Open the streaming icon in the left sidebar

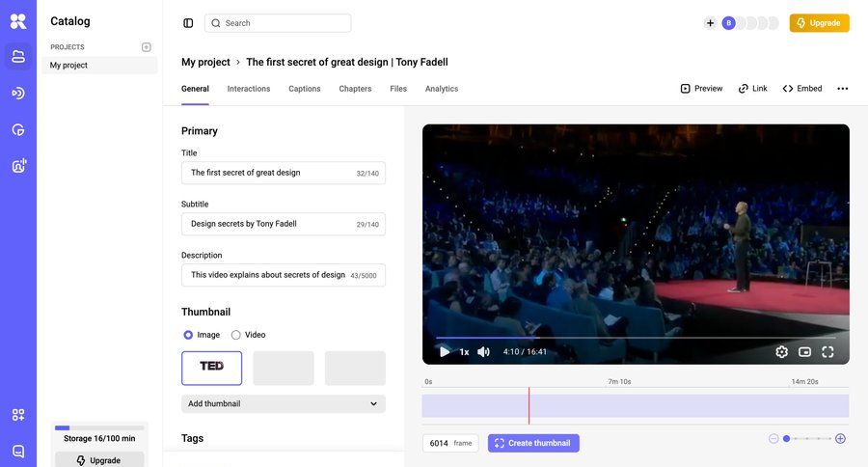(x=18, y=93)
